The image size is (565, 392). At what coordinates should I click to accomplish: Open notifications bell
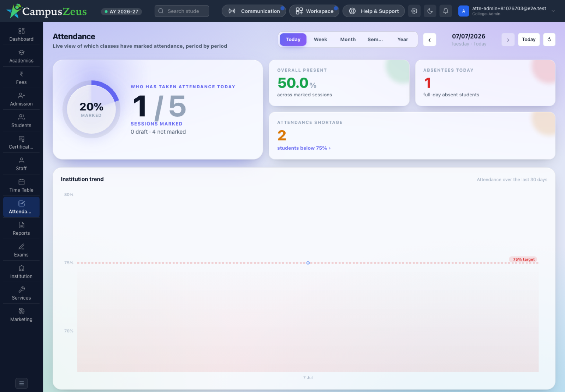coord(446,11)
